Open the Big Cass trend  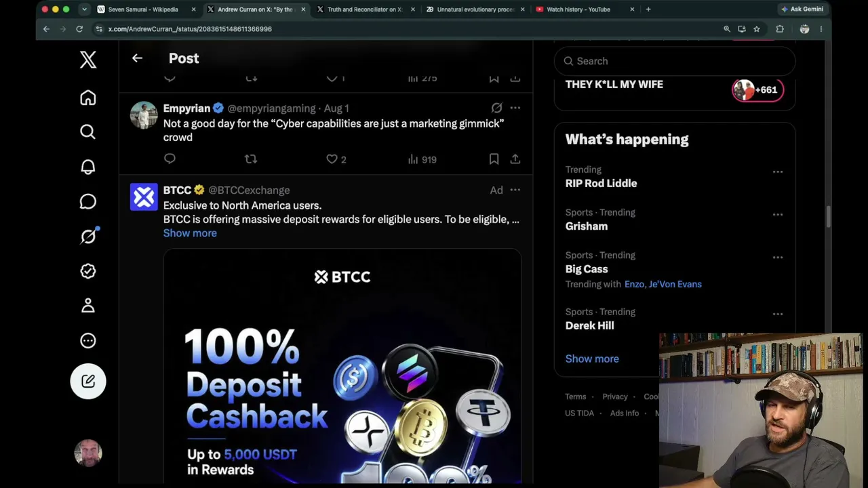click(587, 269)
